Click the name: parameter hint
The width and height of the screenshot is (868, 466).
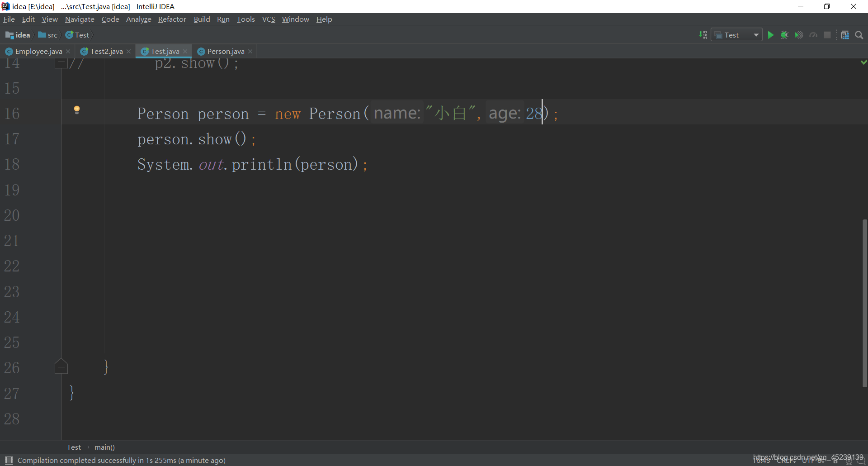[x=397, y=113]
